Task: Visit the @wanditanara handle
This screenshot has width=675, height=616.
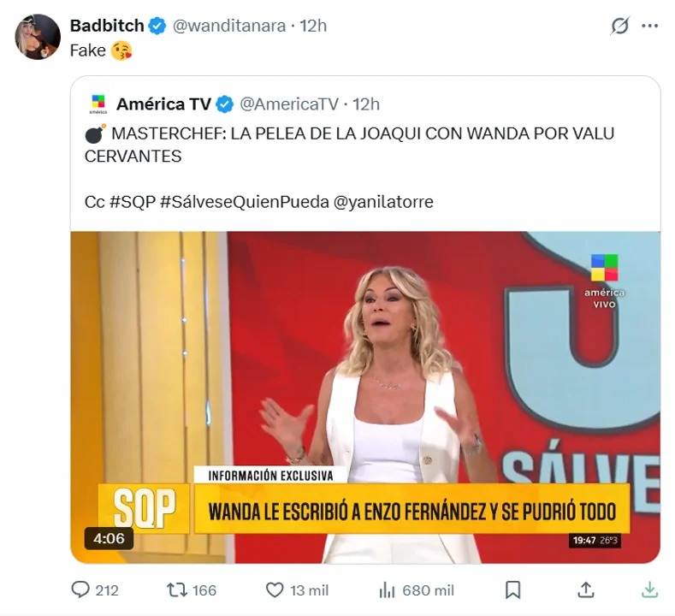Action: pos(229,26)
